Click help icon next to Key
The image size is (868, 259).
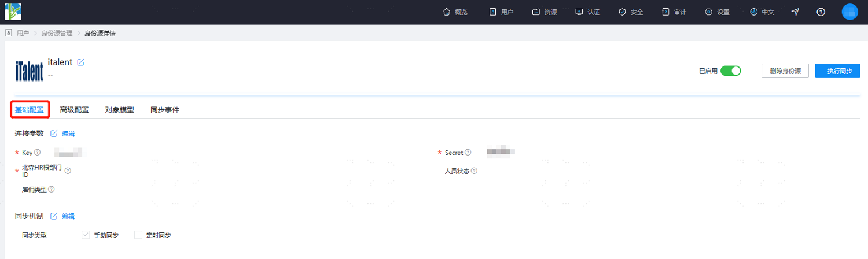pos(37,153)
